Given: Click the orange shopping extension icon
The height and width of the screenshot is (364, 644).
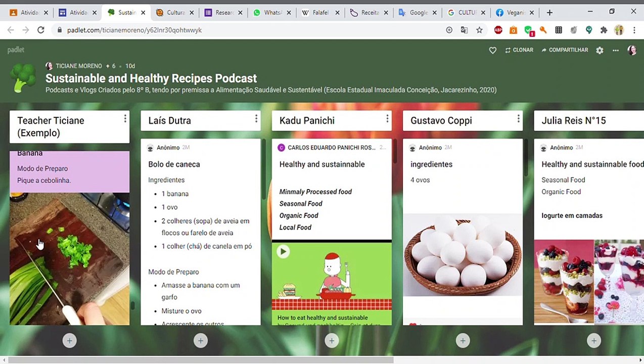Looking at the screenshot, I should click(x=513, y=30).
